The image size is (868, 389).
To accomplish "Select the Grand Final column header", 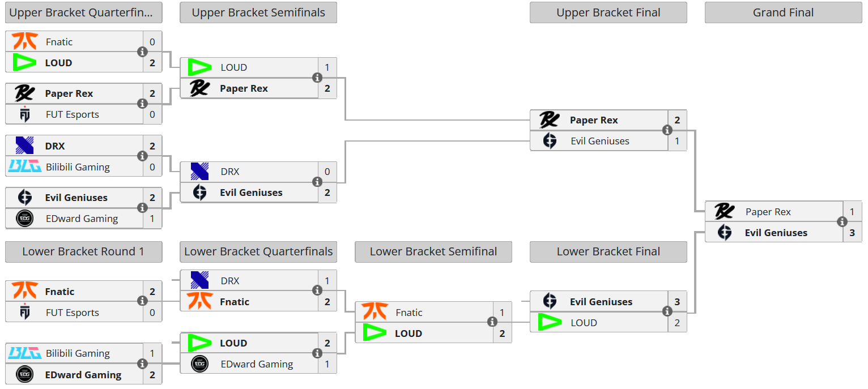I will coord(783,12).
